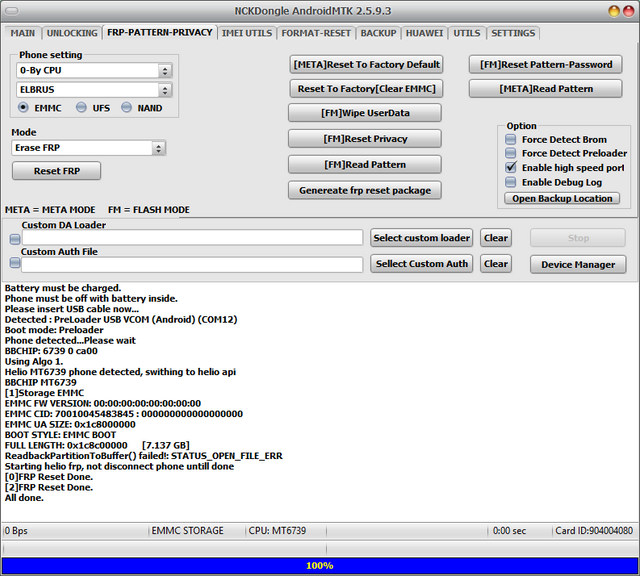The width and height of the screenshot is (640, 576).
Task: Click the [META]Read Pattern button
Action: 546,89
